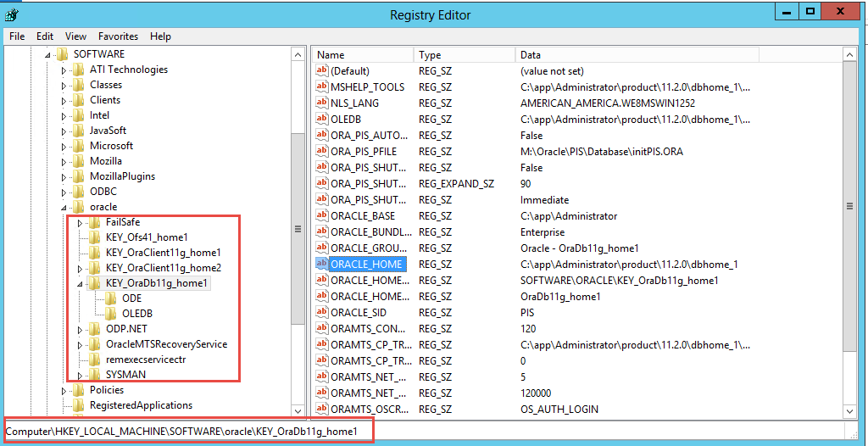The image size is (868, 446).
Task: Expand the Microsoft registry key
Action: click(64, 146)
